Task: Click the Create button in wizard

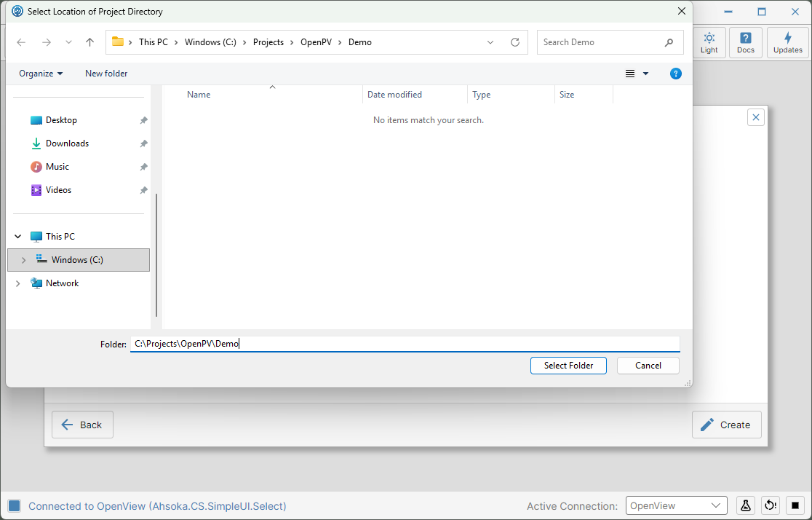Action: [727, 425]
